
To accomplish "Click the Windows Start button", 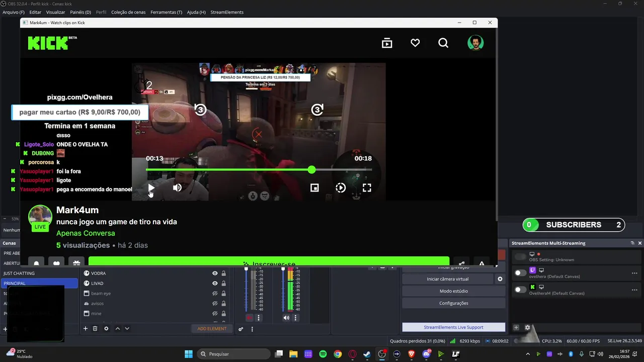I will tap(189, 354).
